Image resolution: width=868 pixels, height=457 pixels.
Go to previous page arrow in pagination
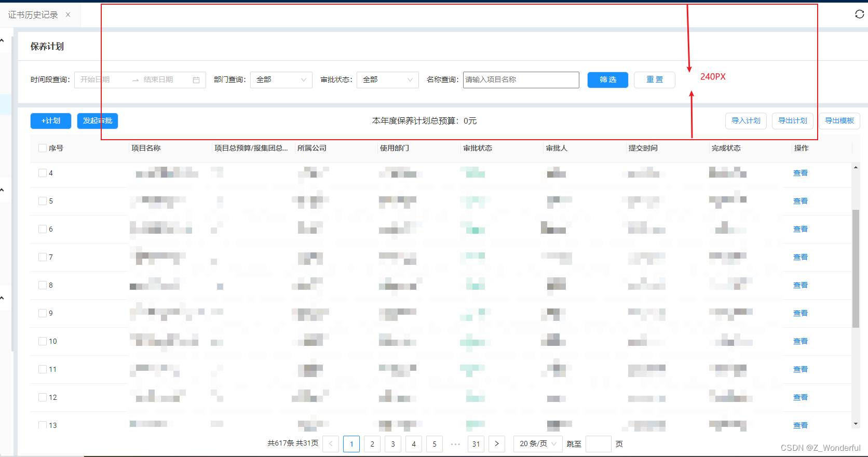[x=331, y=444]
